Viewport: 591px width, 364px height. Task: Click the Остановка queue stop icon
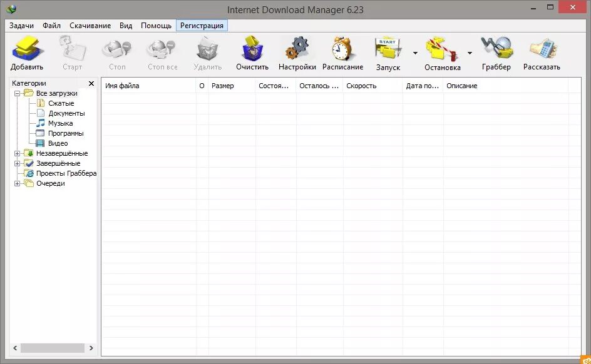click(x=442, y=49)
